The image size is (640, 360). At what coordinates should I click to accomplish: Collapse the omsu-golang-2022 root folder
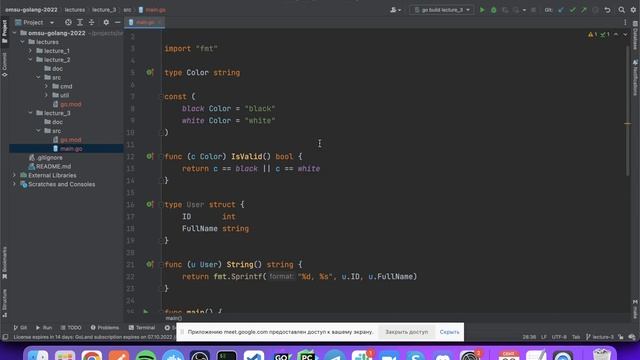(14, 33)
